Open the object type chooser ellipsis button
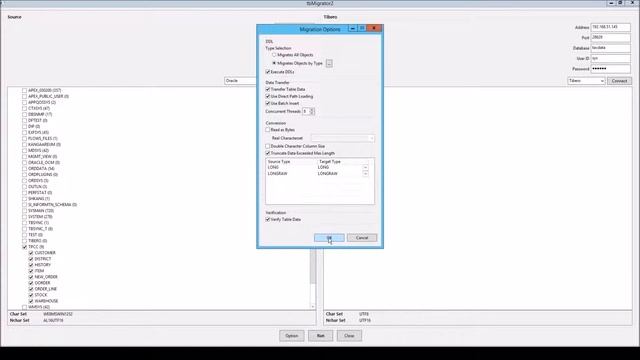640x360 pixels. 329,63
